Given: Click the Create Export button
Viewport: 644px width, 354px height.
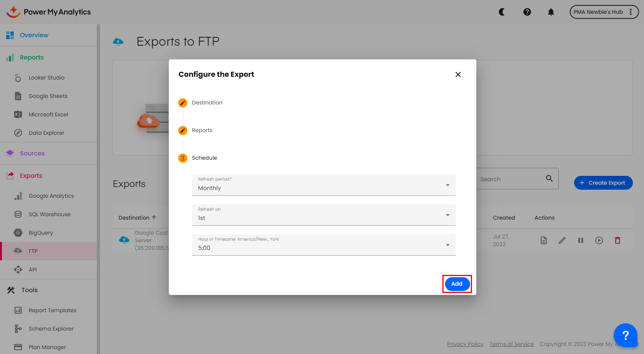Looking at the screenshot, I should point(603,183).
